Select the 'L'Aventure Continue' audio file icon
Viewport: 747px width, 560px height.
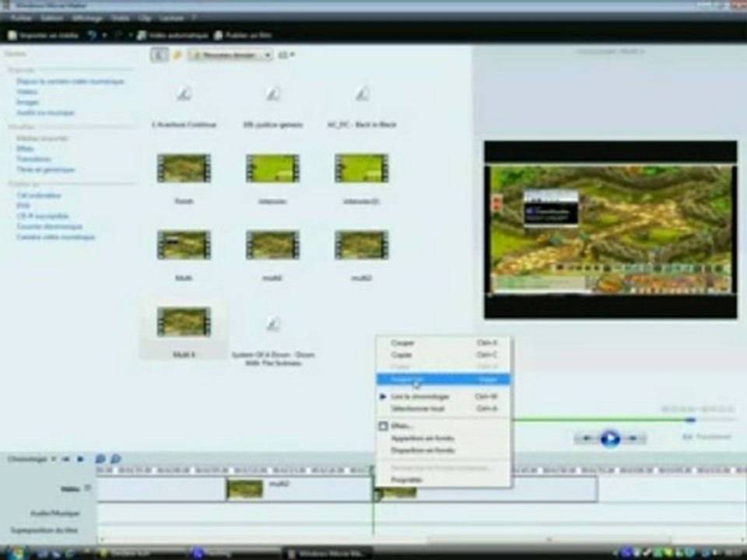(184, 93)
